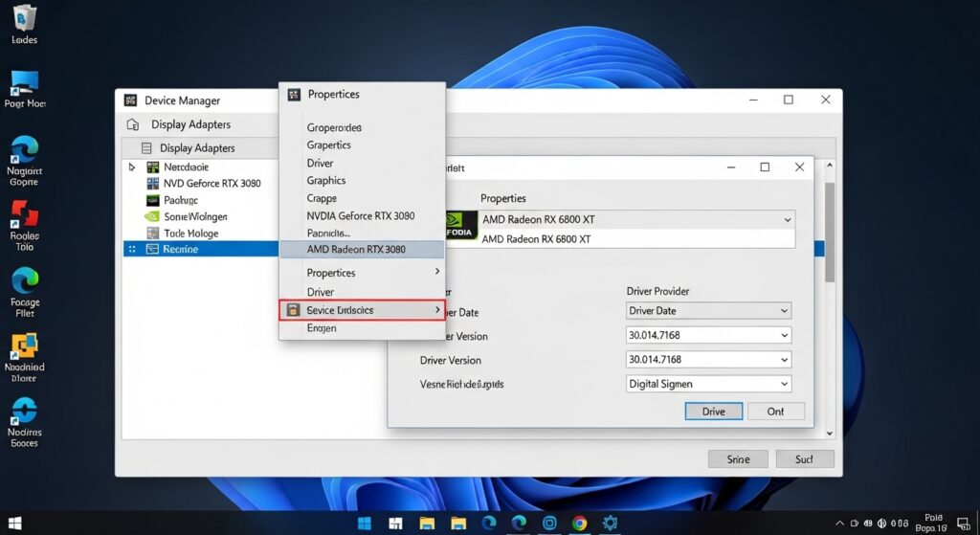This screenshot has width=980, height=535.
Task: Click the Propertices menu header icon
Action: (294, 95)
